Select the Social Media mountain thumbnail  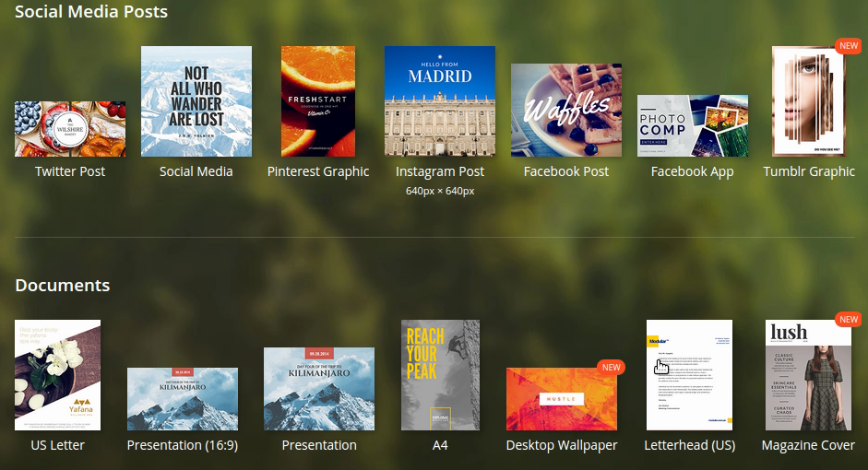[196, 101]
